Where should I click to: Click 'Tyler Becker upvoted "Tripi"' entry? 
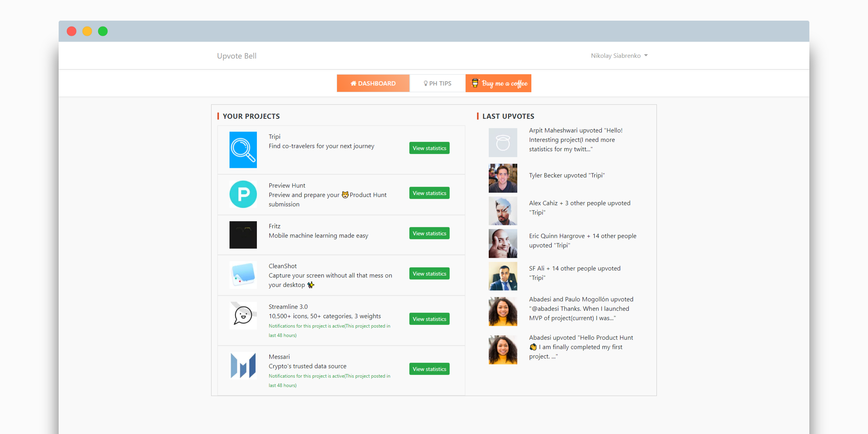(x=567, y=175)
